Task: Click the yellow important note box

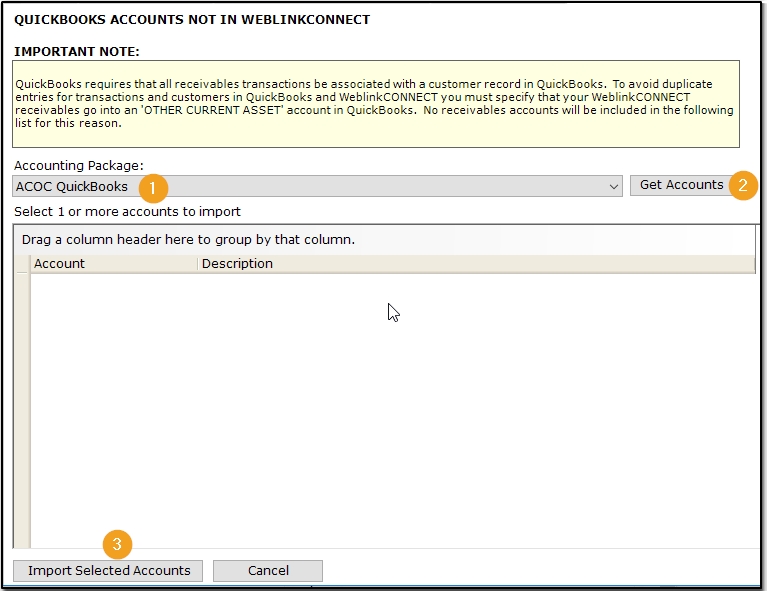Action: pyautogui.click(x=376, y=104)
